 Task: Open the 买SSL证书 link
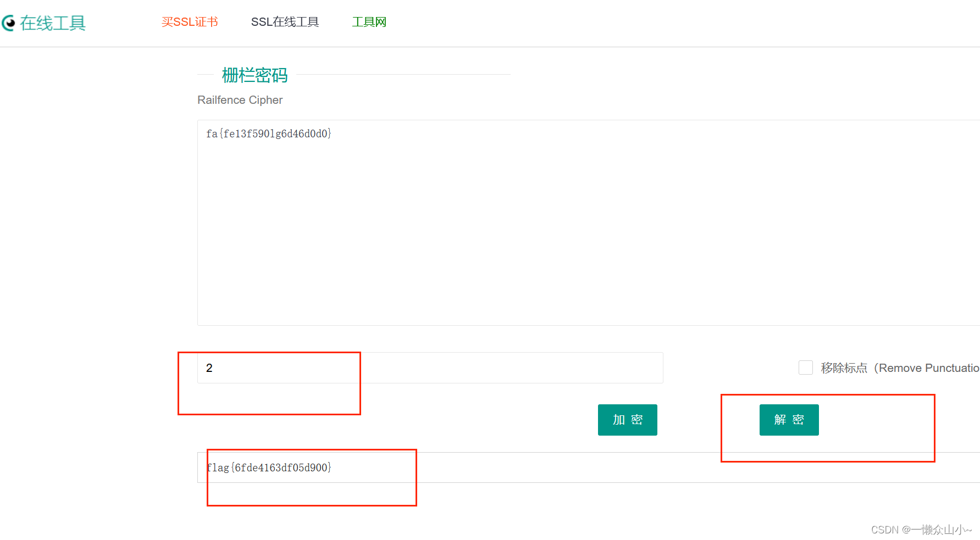click(x=190, y=22)
